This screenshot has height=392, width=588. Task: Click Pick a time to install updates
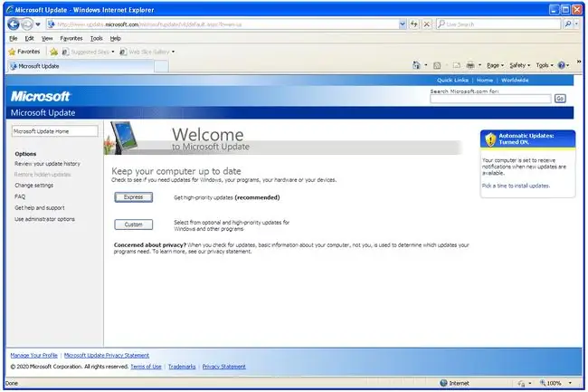(x=516, y=186)
